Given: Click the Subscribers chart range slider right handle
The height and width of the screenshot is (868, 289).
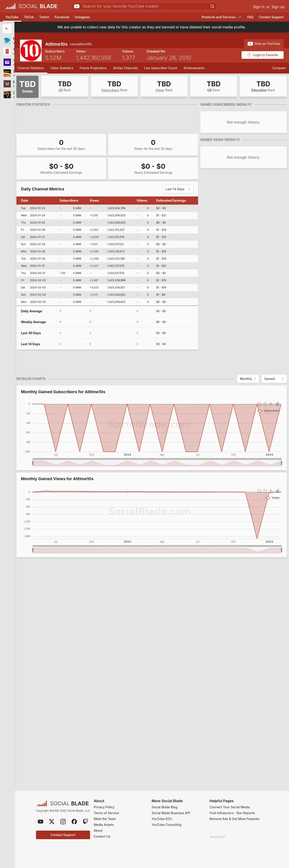Looking at the screenshot, I should 282,463.
